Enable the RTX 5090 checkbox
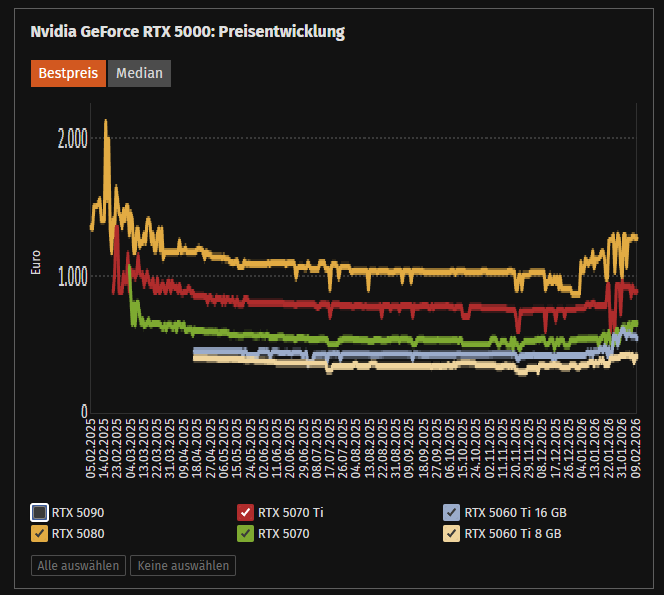 point(39,512)
